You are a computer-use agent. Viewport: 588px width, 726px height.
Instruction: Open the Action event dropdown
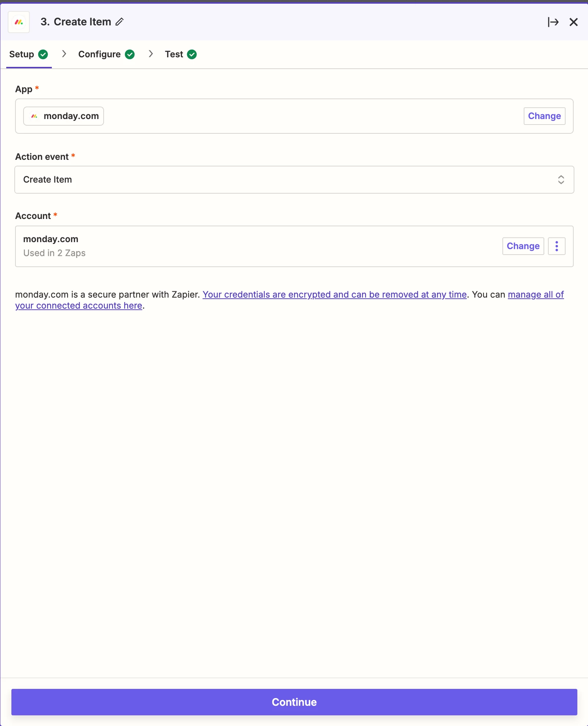coord(294,180)
